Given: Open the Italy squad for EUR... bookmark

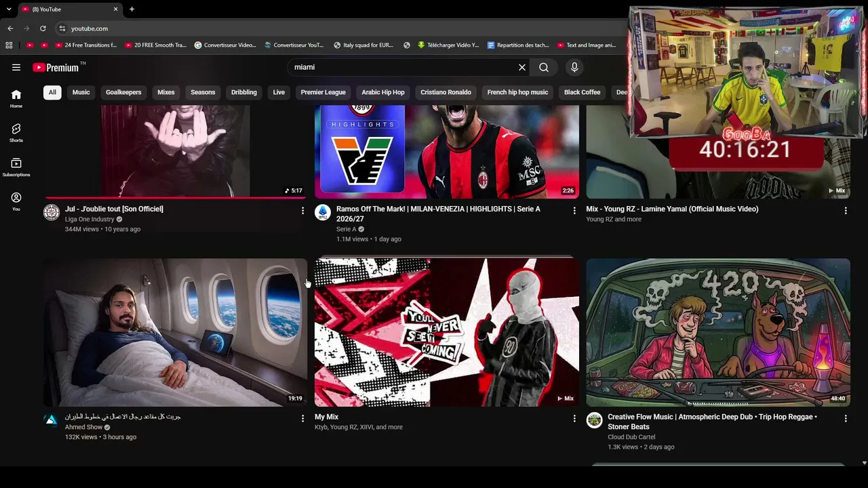Looking at the screenshot, I should pos(363,45).
